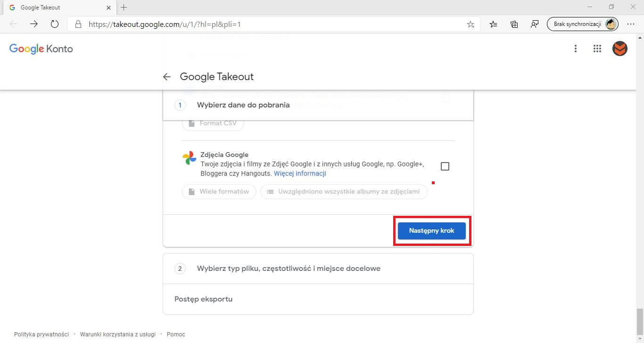Open the Google account options dots menu
This screenshot has height=343, width=644.
pos(575,49)
